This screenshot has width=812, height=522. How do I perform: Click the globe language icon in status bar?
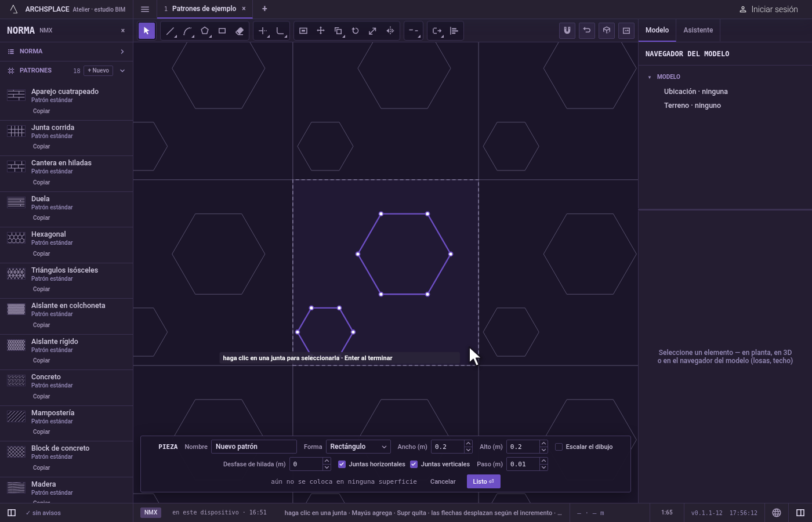tap(777, 513)
